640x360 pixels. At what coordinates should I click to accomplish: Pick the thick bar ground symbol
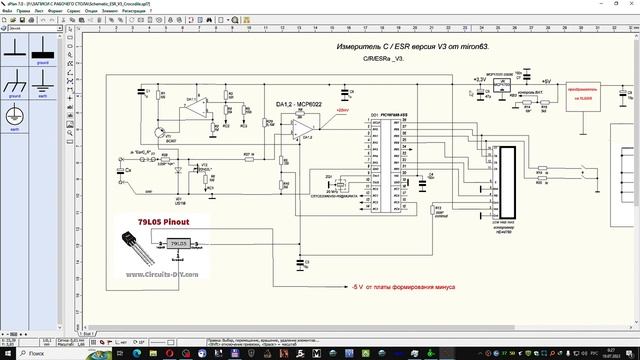pos(42,49)
